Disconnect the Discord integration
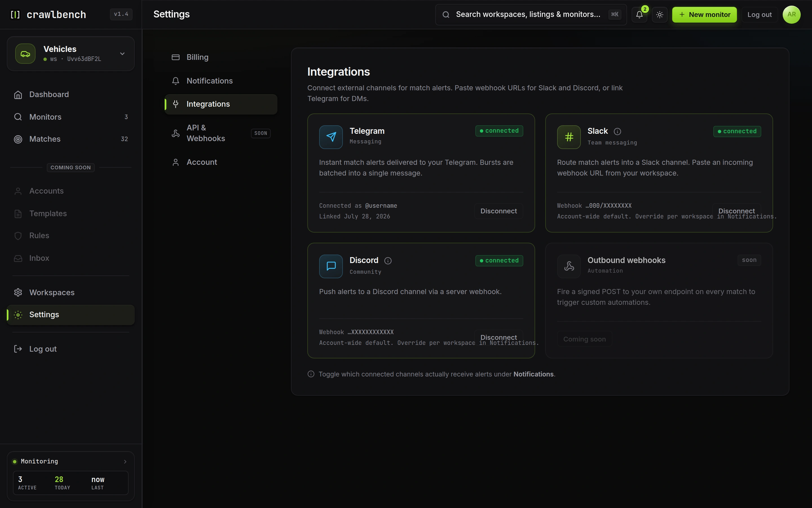The width and height of the screenshot is (812, 508). click(x=498, y=337)
